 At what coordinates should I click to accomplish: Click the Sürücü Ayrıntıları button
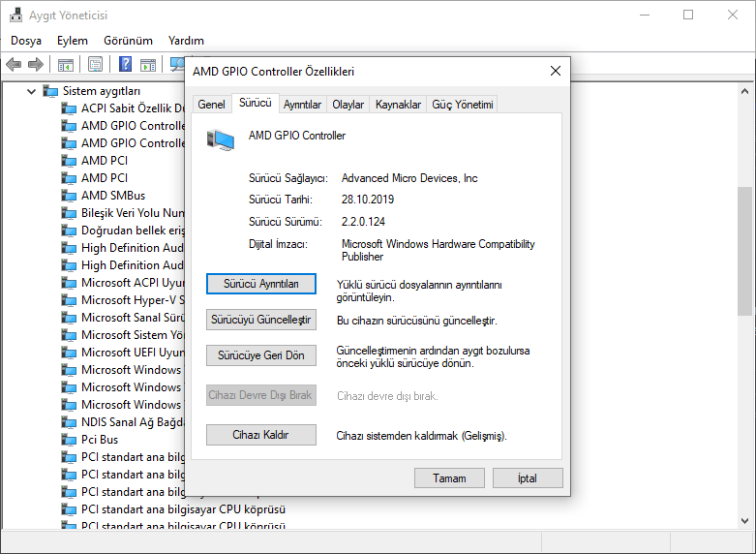tap(261, 284)
